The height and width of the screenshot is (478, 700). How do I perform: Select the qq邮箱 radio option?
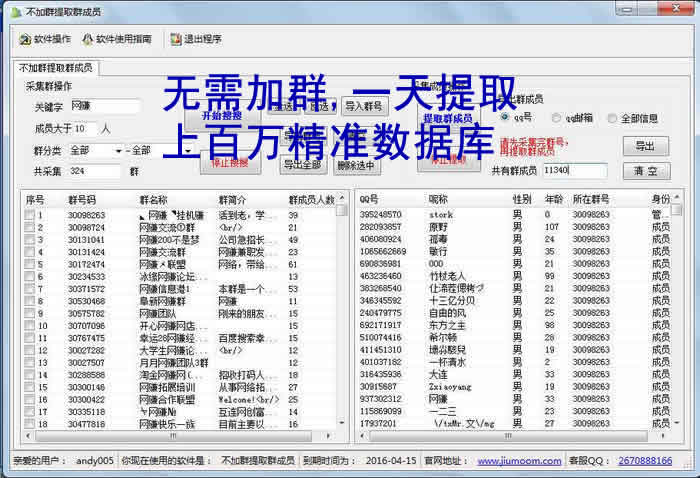point(557,117)
